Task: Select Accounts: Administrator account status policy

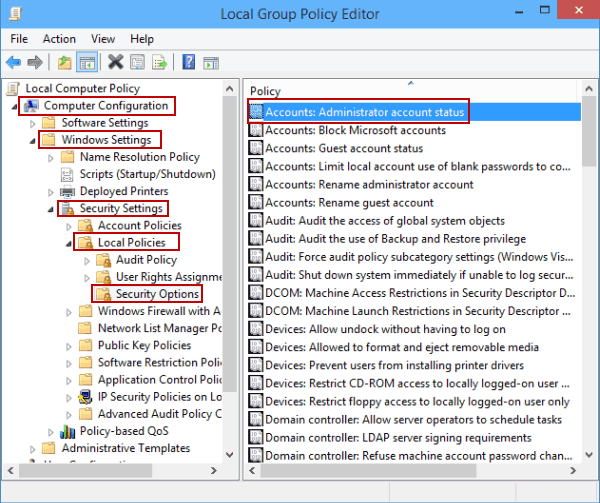Action: [414, 112]
